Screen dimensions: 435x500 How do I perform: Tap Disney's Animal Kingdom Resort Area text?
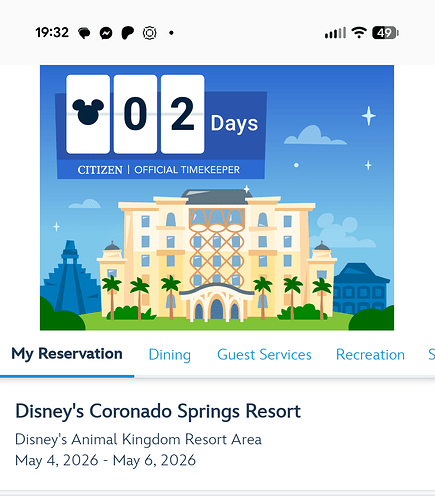coord(138,439)
